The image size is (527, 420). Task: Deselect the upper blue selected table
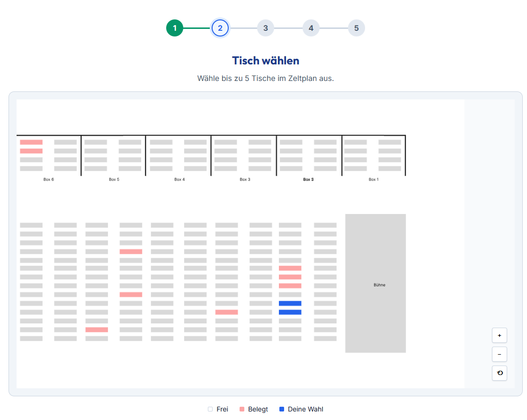pyautogui.click(x=290, y=304)
